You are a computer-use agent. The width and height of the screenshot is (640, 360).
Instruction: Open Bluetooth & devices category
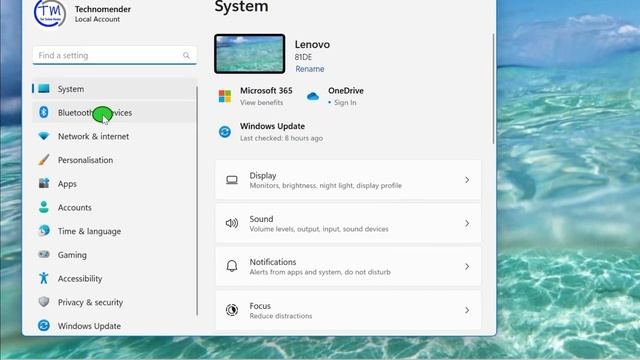[x=114, y=112]
